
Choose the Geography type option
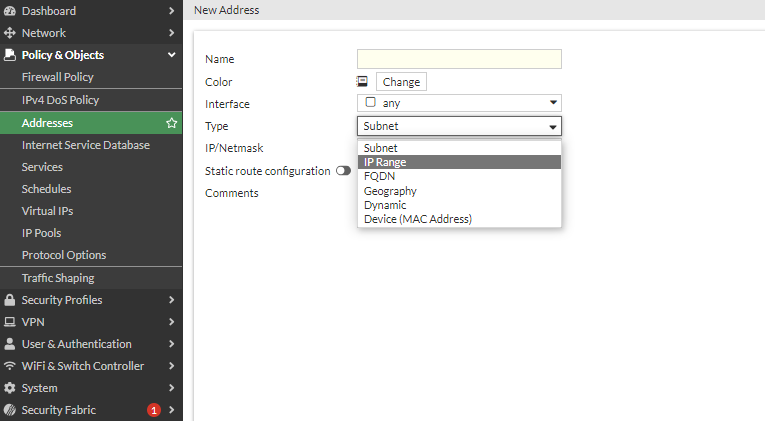click(x=390, y=191)
